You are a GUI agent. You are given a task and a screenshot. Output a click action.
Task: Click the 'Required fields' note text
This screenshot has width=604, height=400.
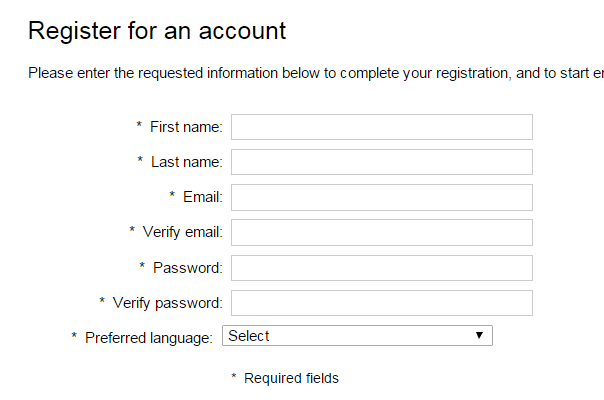[291, 378]
